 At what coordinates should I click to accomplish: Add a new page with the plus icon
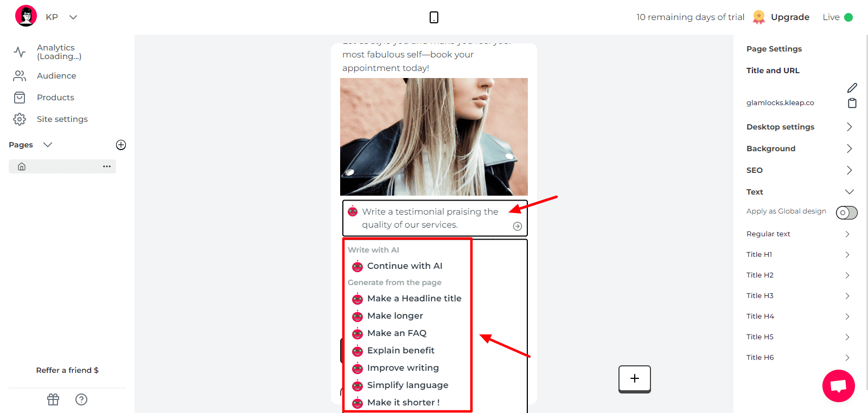click(121, 145)
